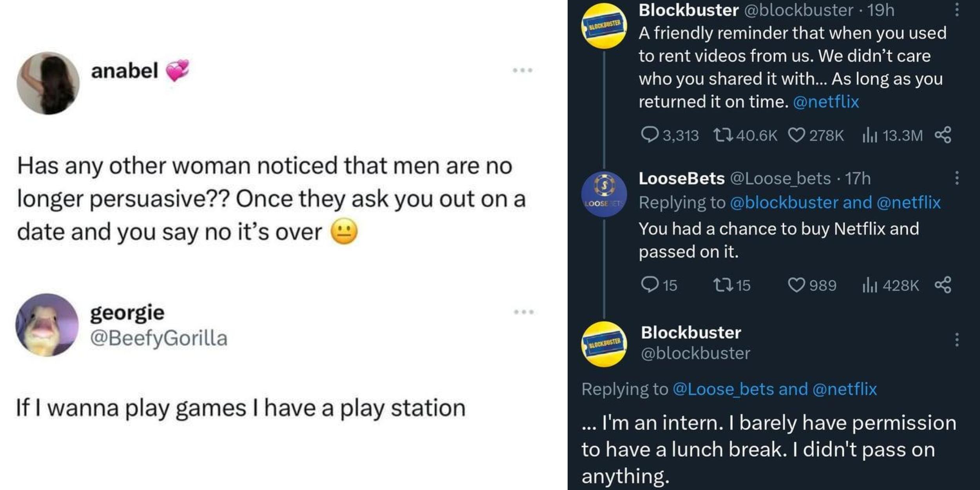The height and width of the screenshot is (490, 980).
Task: Share the LooseBets reply tweet
Action: point(943,285)
